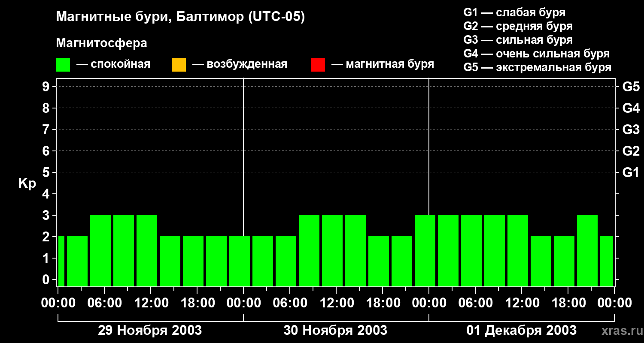
Task: Click the 12:00 time label for 30 Ноября
Action: [336, 303]
